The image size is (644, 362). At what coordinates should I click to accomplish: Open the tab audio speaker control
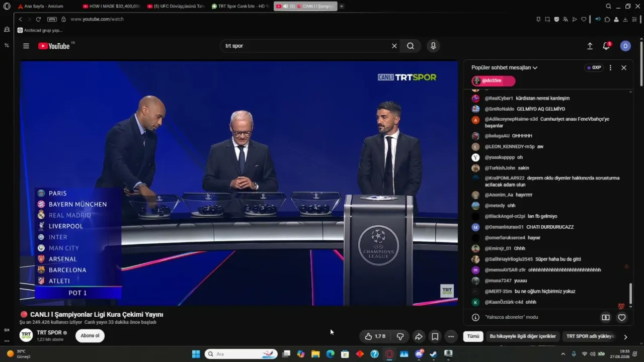click(x=598, y=19)
